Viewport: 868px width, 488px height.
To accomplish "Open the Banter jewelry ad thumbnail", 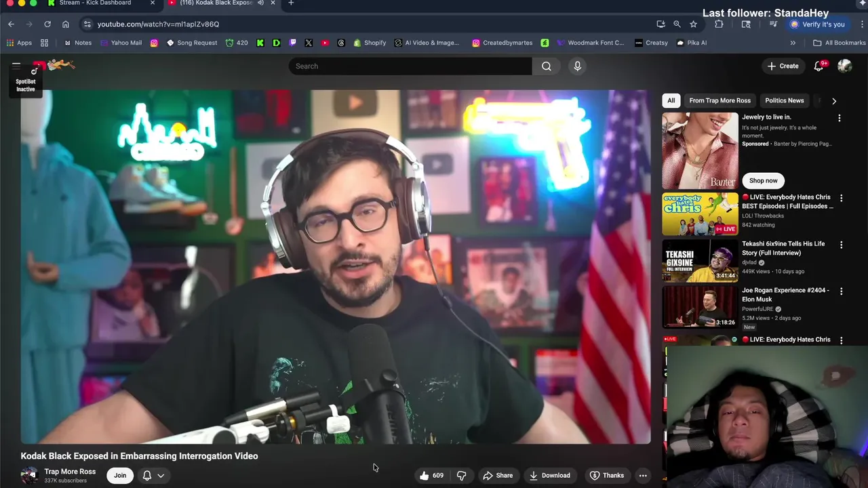I will pyautogui.click(x=700, y=150).
